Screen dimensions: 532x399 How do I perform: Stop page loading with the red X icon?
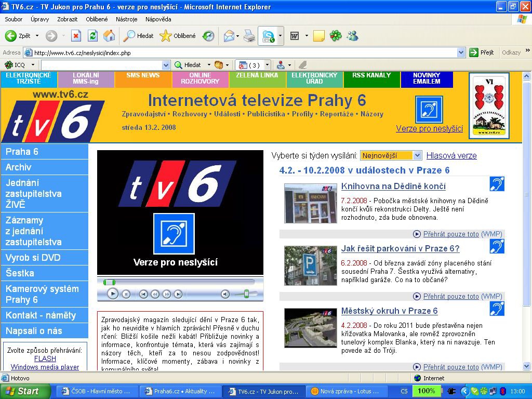76,36
